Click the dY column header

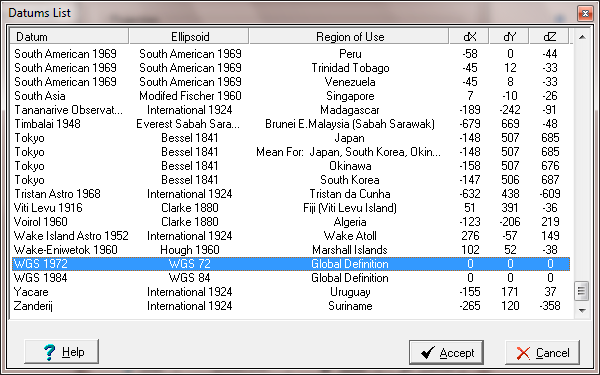coord(509,37)
